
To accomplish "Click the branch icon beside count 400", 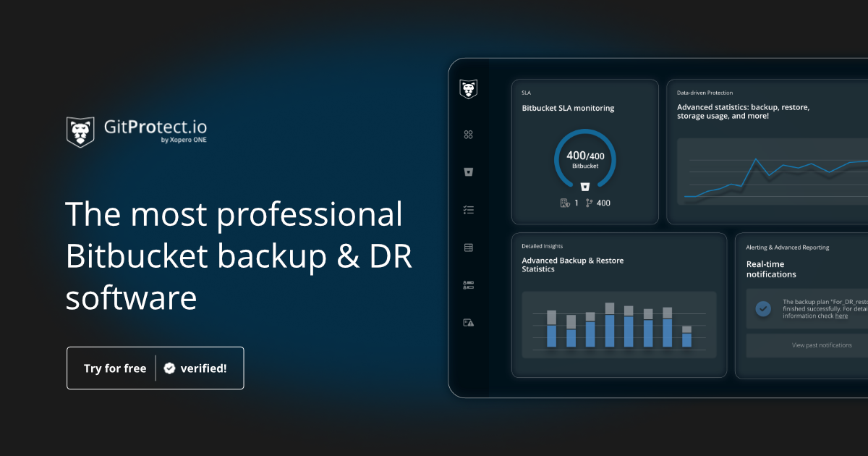I will point(589,203).
